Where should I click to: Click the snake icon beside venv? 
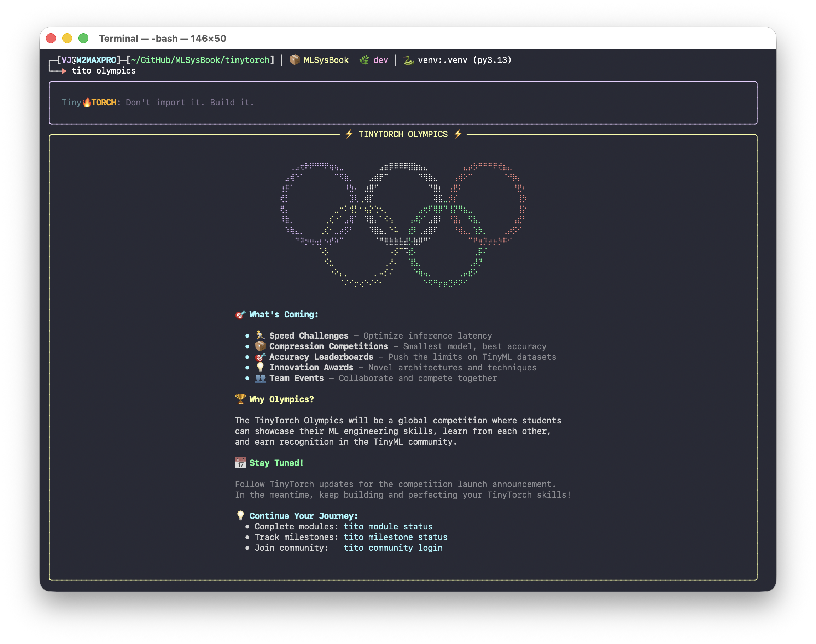click(x=408, y=60)
